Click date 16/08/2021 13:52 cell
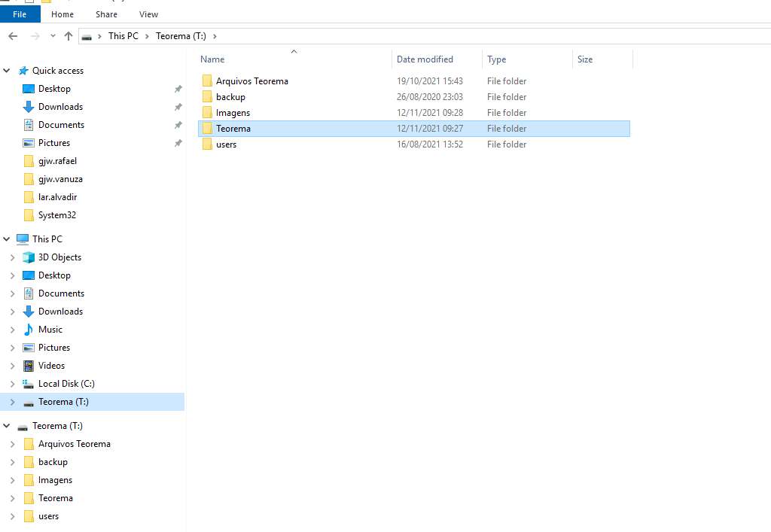 [x=430, y=144]
